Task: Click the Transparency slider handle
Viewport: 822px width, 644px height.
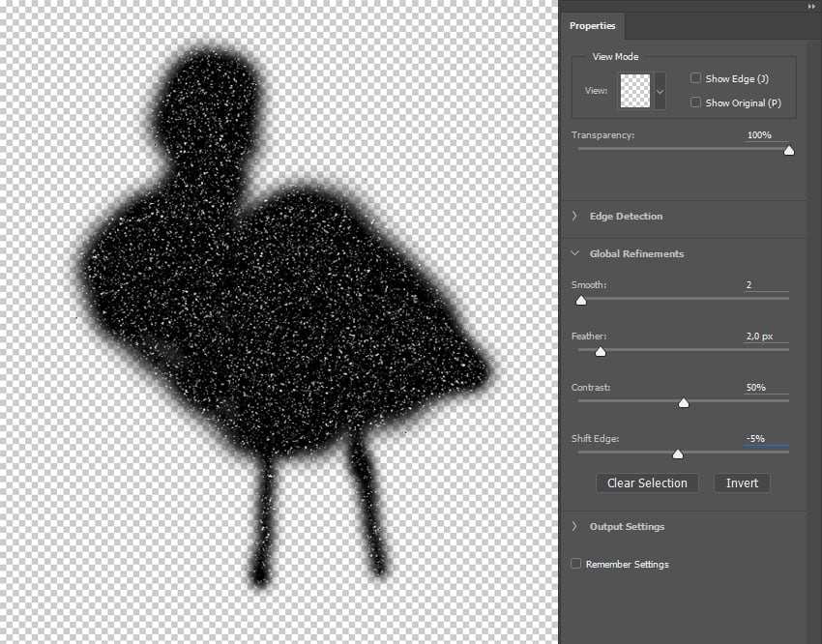Action: tap(788, 150)
